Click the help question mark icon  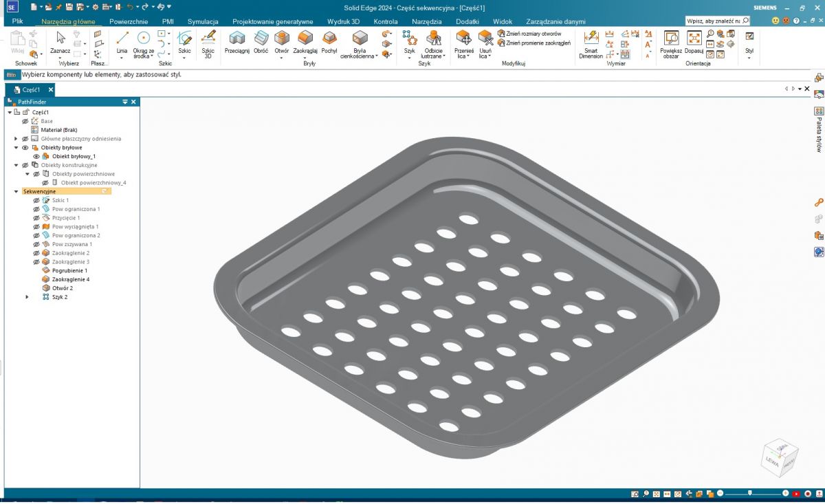coord(796,21)
